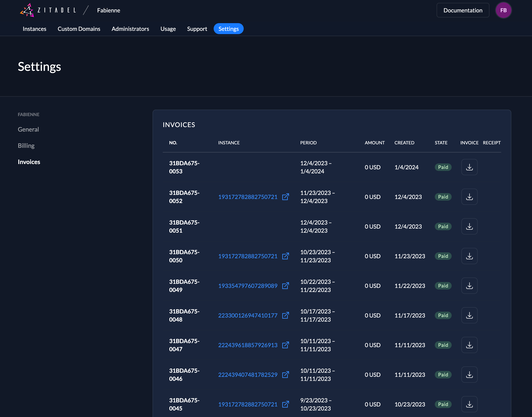
Task: Open the Custom Domains tab
Action: coord(79,29)
